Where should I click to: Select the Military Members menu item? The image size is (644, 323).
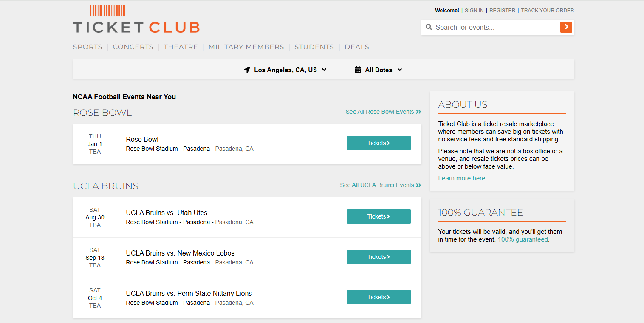pos(246,47)
